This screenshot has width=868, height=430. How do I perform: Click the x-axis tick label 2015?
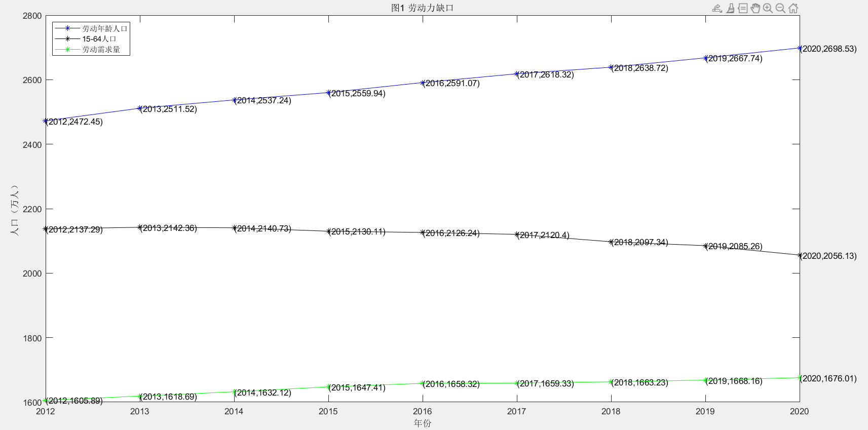(x=328, y=411)
